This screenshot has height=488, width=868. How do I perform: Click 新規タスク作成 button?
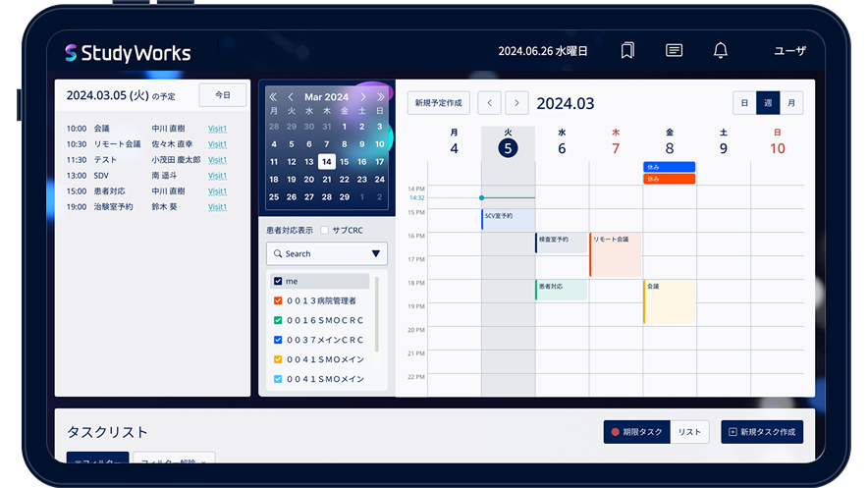coord(762,432)
